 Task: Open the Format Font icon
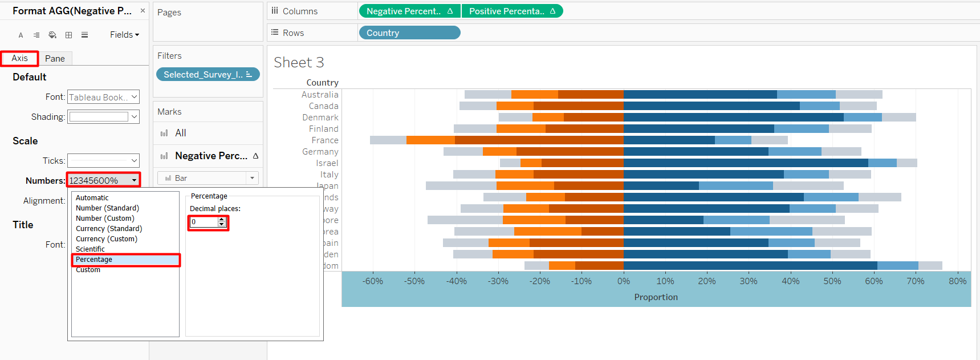point(21,35)
